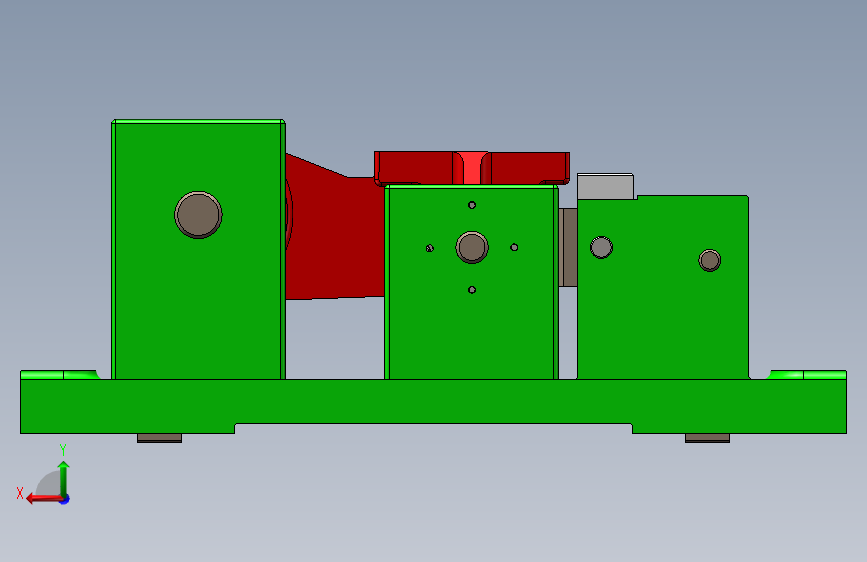Select the right raised ear of the base plate
This screenshot has height=562, width=867.
pos(807,375)
